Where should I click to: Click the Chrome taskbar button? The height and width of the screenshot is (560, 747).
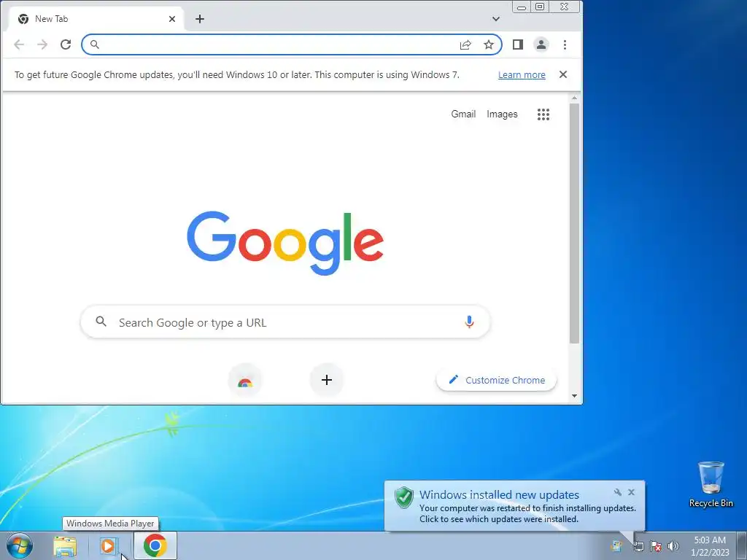pos(155,545)
